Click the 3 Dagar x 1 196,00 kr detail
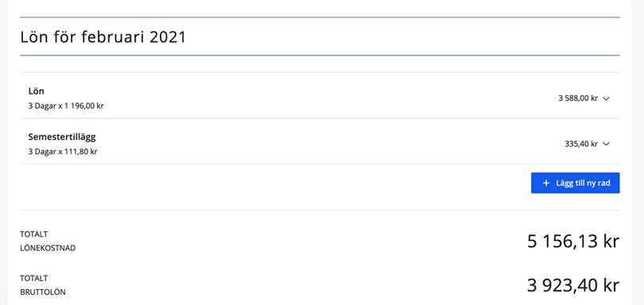644x305 pixels. tap(66, 106)
